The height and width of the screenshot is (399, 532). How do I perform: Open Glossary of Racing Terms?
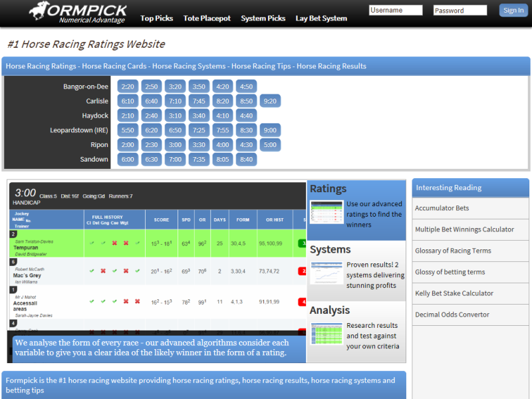[x=453, y=251]
